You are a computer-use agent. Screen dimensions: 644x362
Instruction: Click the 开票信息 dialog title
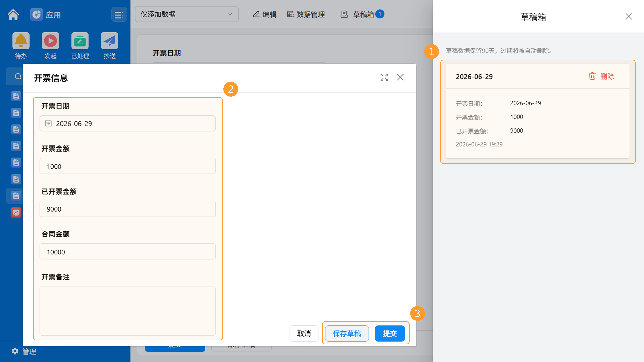(51, 78)
